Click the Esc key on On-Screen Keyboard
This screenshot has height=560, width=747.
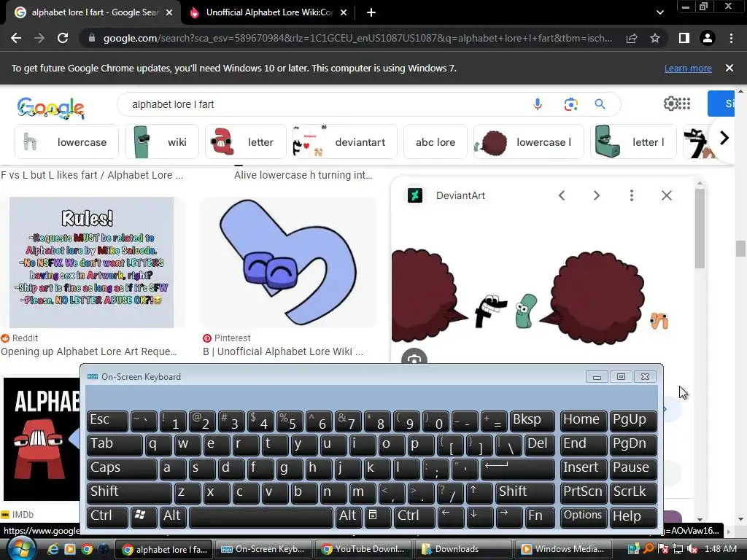pyautogui.click(x=108, y=421)
